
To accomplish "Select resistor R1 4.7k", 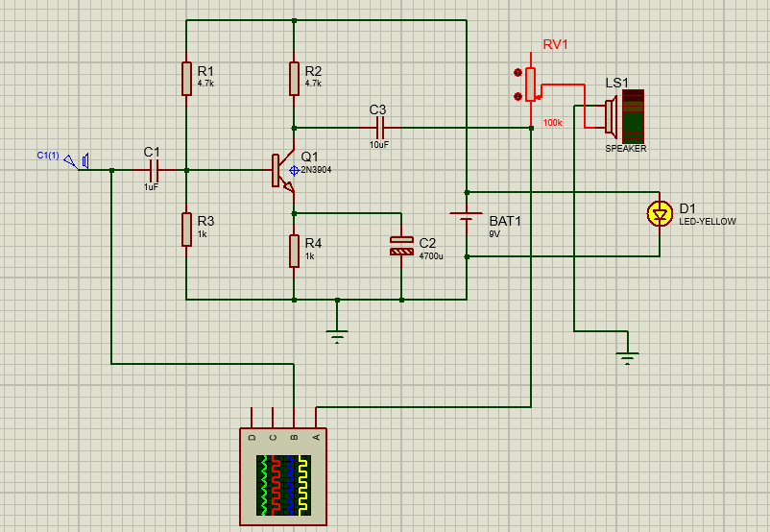I will tap(186, 79).
